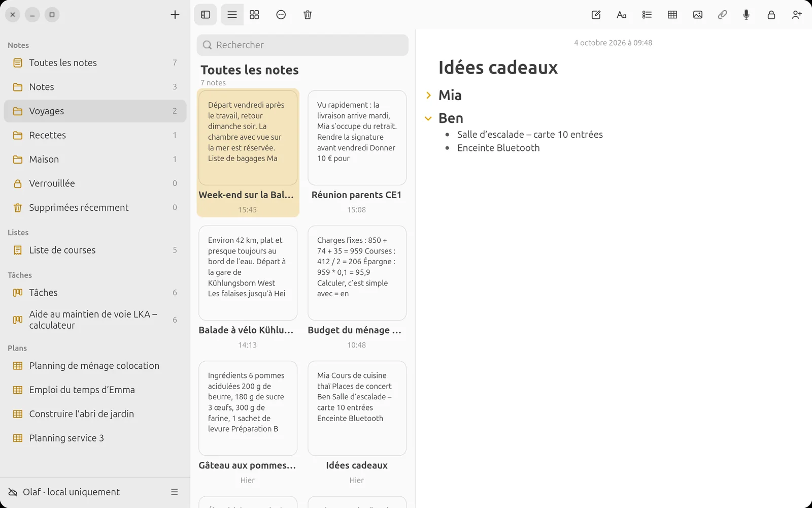
Task: Open the account menu beside Olaf
Action: pos(175,492)
